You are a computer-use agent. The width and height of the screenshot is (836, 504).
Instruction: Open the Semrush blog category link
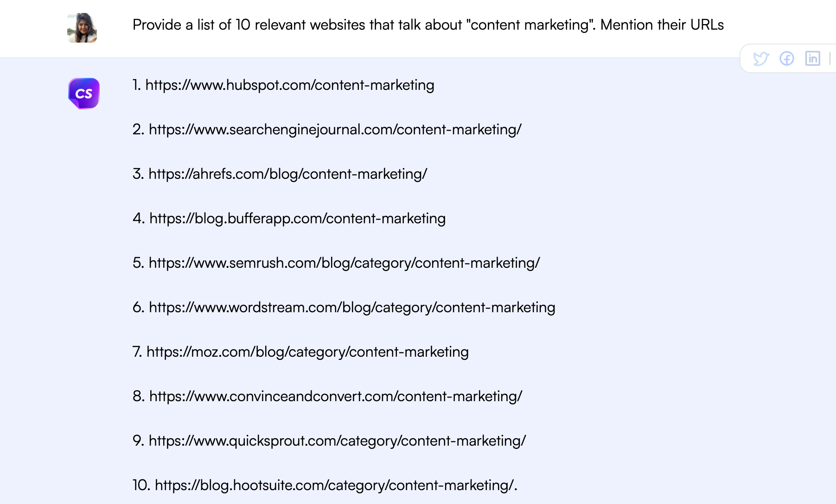[345, 263]
